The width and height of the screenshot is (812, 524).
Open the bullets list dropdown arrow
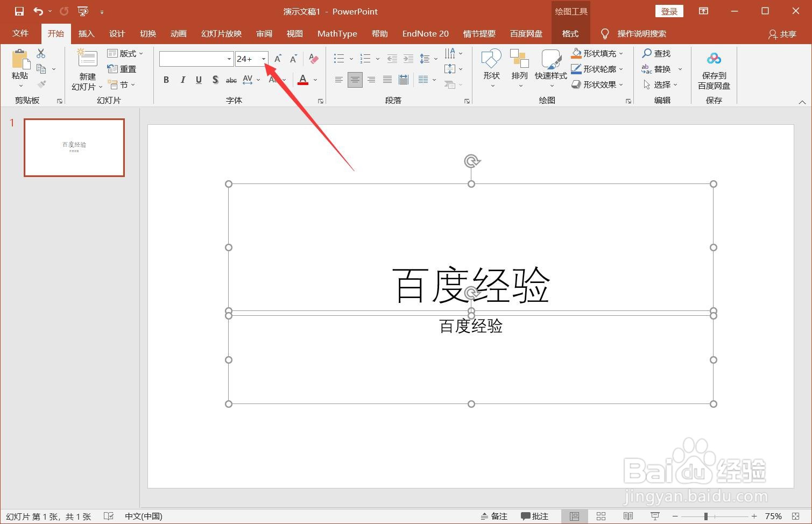tap(351, 59)
